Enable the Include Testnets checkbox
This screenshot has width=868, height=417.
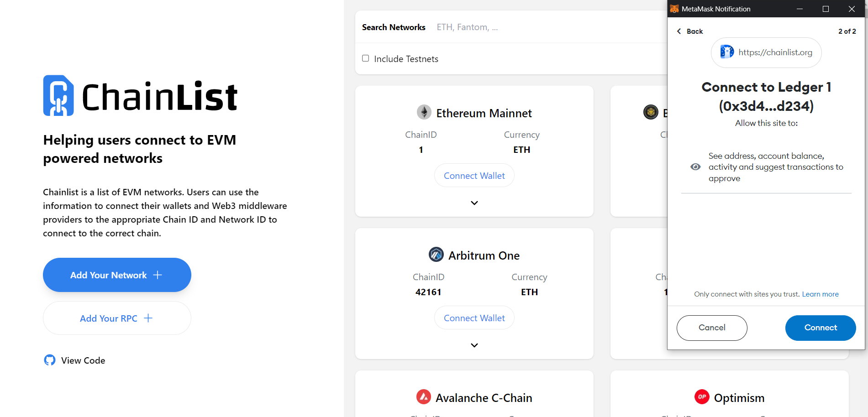366,58
